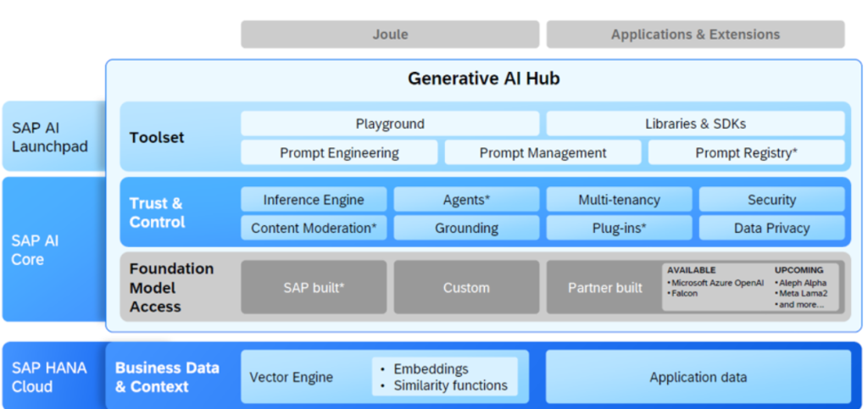Viewport: 868px width, 409px height.
Task: Select the Applications & Extensions box
Action: [695, 34]
